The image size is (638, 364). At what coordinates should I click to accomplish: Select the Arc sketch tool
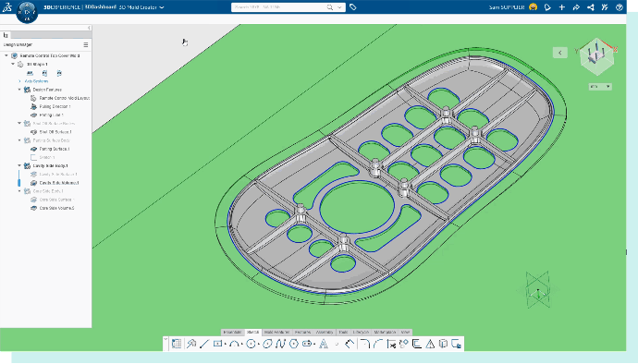click(x=234, y=344)
